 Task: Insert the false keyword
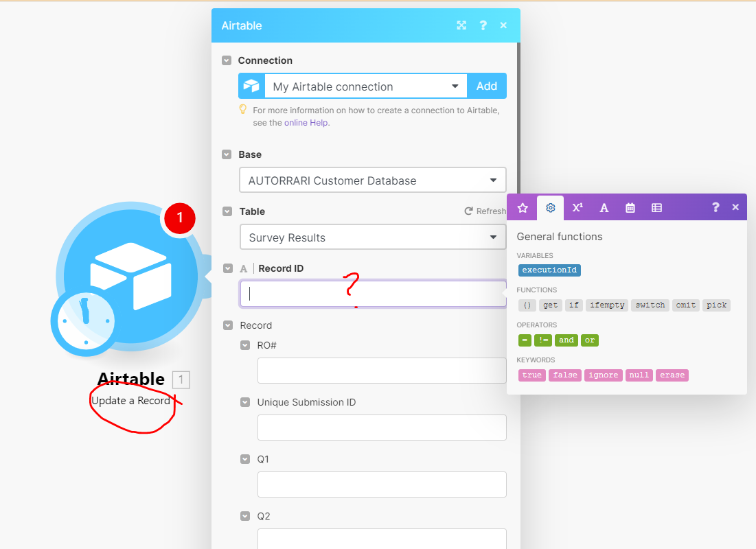565,375
